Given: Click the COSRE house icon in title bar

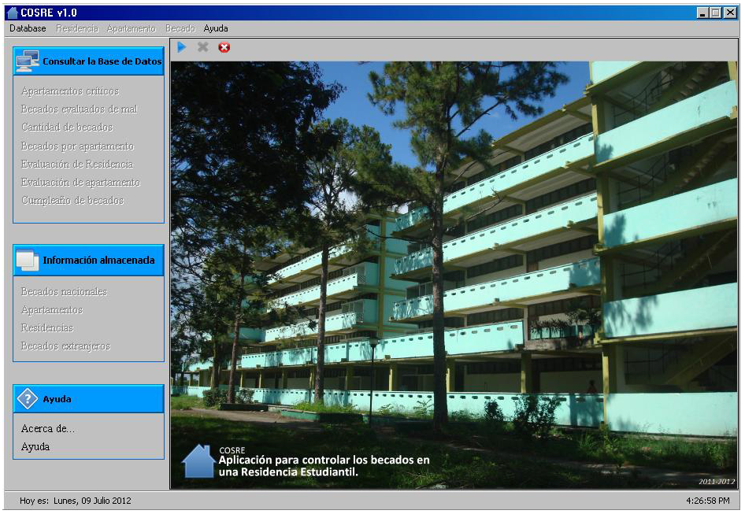Looking at the screenshot, I should pos(13,12).
